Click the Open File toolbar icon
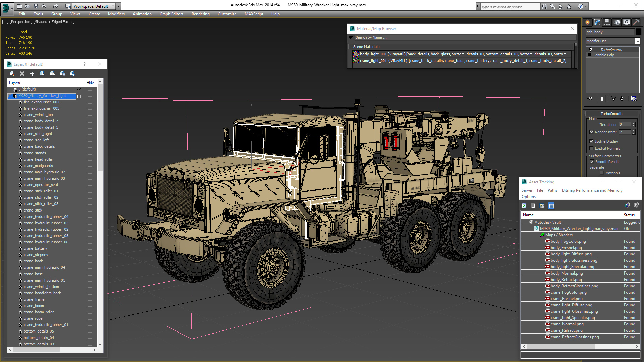 point(28,6)
